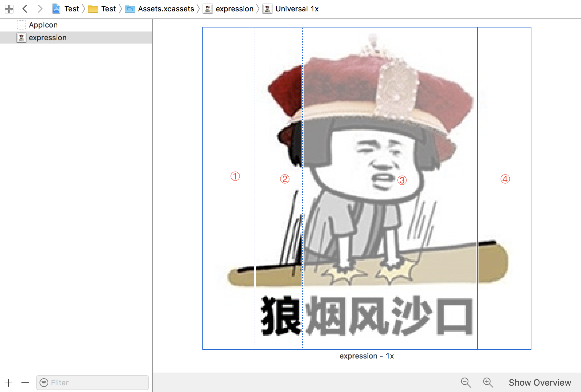This screenshot has height=392, width=581.
Task: Open the related items grid menu
Action: [x=9, y=9]
